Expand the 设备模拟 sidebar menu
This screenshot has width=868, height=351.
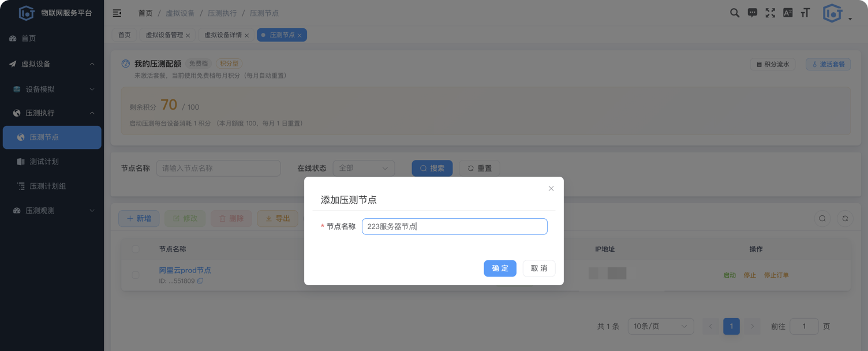pyautogui.click(x=52, y=89)
